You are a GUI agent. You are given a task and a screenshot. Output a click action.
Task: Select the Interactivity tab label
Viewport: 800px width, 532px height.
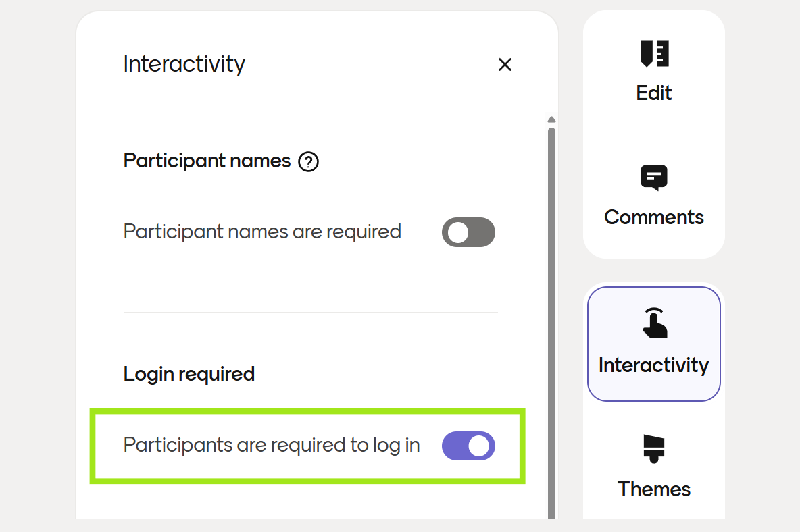click(654, 365)
